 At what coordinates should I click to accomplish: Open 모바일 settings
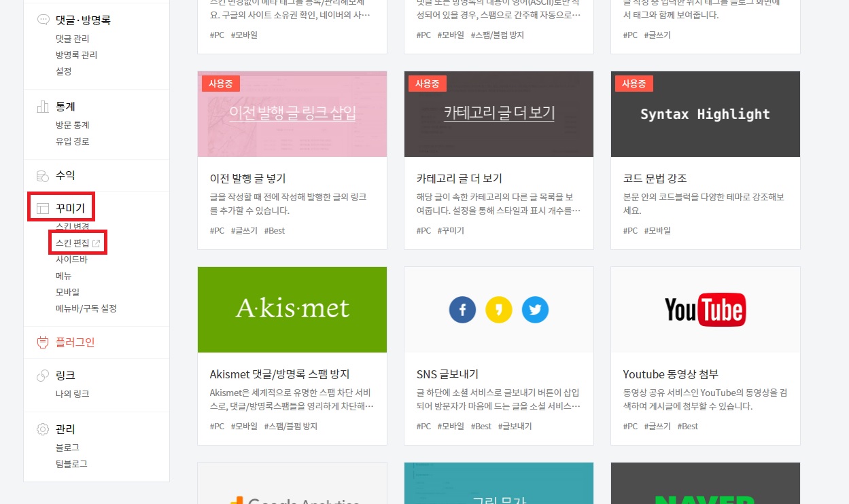click(x=67, y=292)
